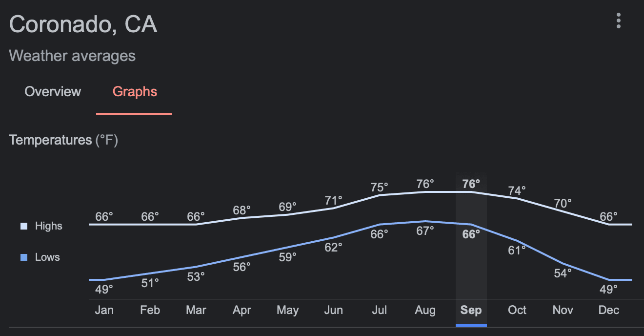
Task: Select Jul on the month axis
Action: pyautogui.click(x=379, y=310)
